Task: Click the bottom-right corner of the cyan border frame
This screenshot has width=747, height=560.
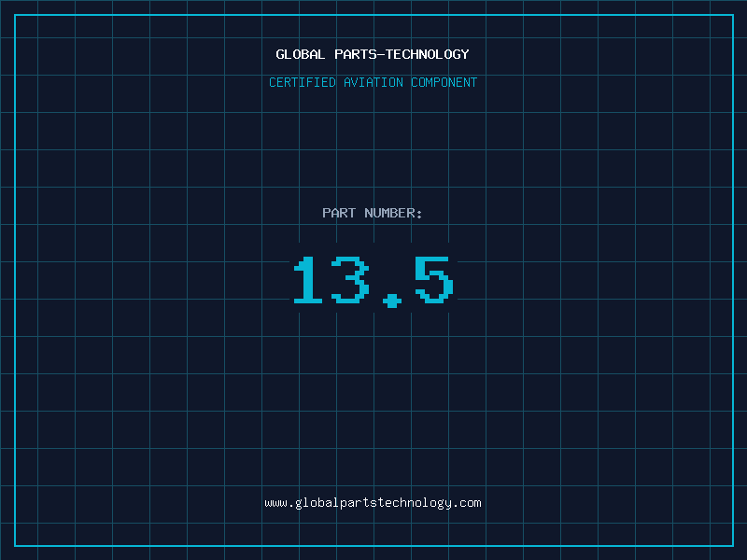Action: [x=733, y=546]
